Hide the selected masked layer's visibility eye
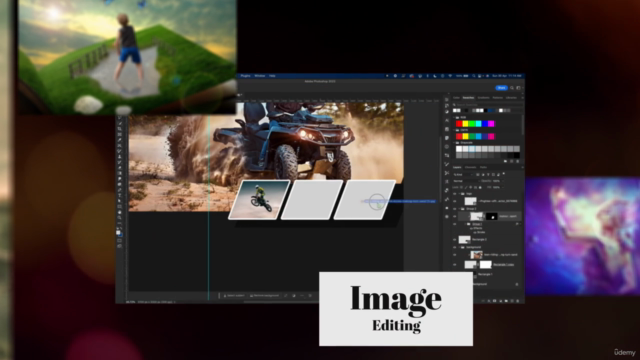 (x=454, y=216)
